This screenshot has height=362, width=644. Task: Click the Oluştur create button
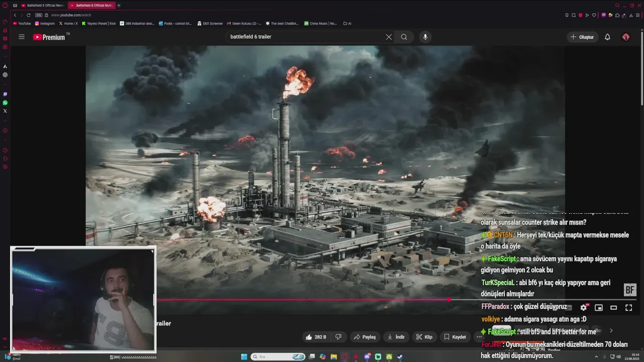point(582,37)
